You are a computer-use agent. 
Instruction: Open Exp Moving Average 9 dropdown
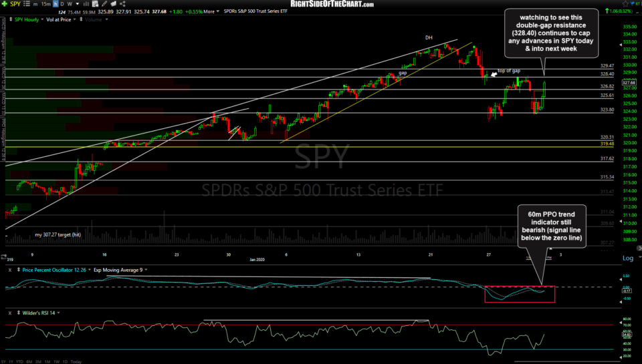146,270
